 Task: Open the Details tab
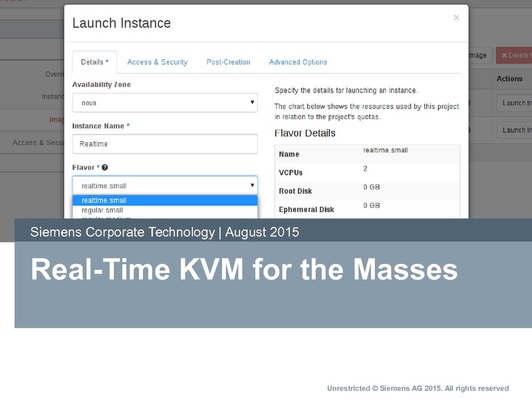coord(94,62)
